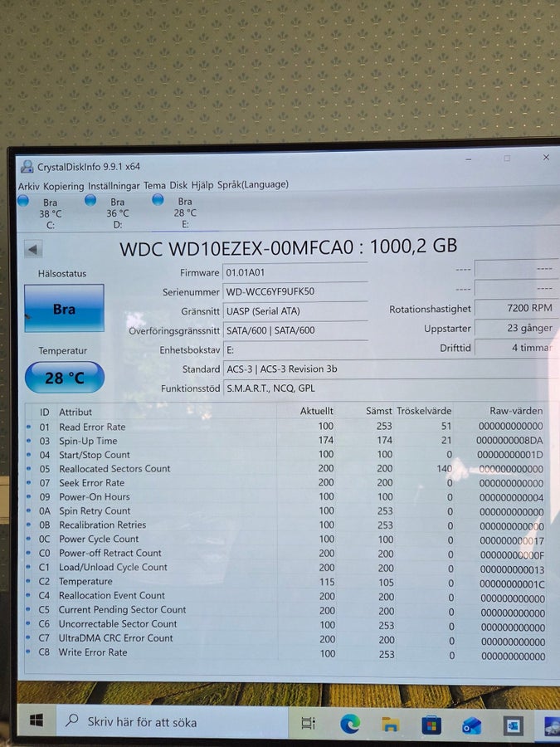The width and height of the screenshot is (560, 747).
Task: Click the Enhetsbokstav field E:
Action: [x=295, y=349]
